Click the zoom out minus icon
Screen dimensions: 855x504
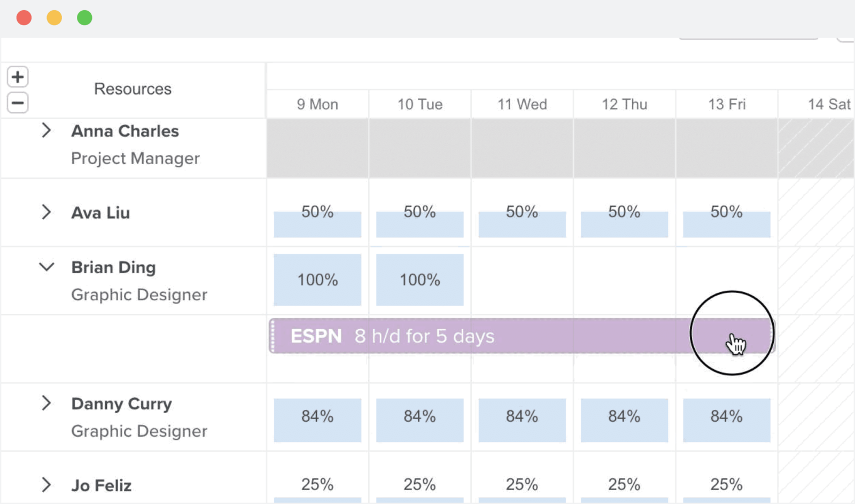[17, 103]
